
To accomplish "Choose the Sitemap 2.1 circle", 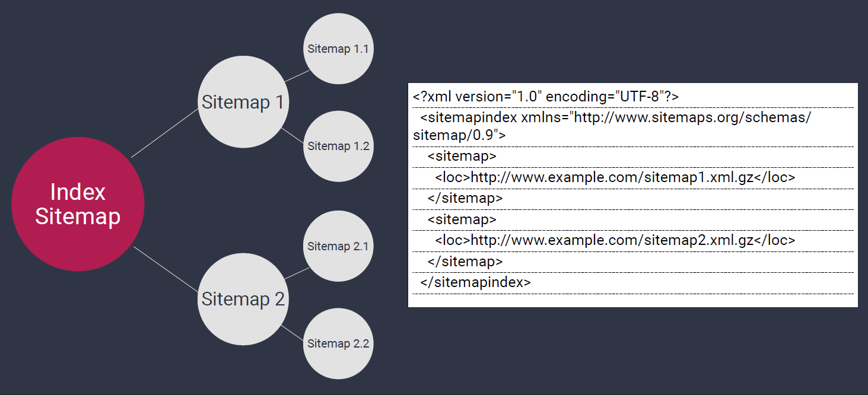I will (x=338, y=246).
